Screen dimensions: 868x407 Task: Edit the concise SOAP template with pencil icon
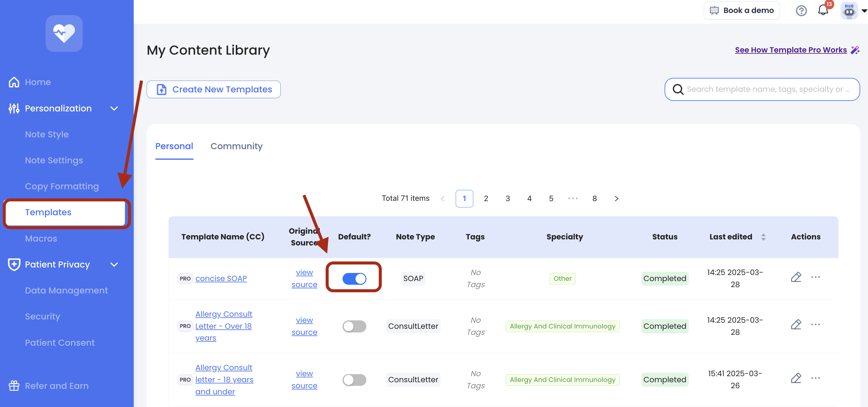click(796, 277)
